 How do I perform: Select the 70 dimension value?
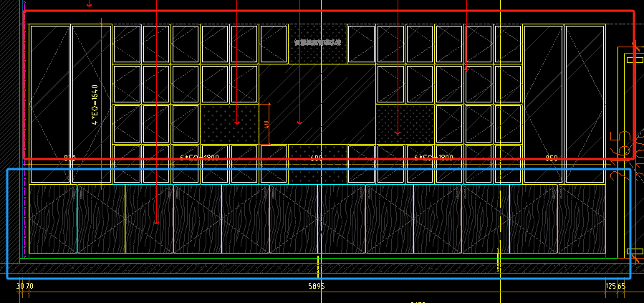pyautogui.click(x=29, y=287)
